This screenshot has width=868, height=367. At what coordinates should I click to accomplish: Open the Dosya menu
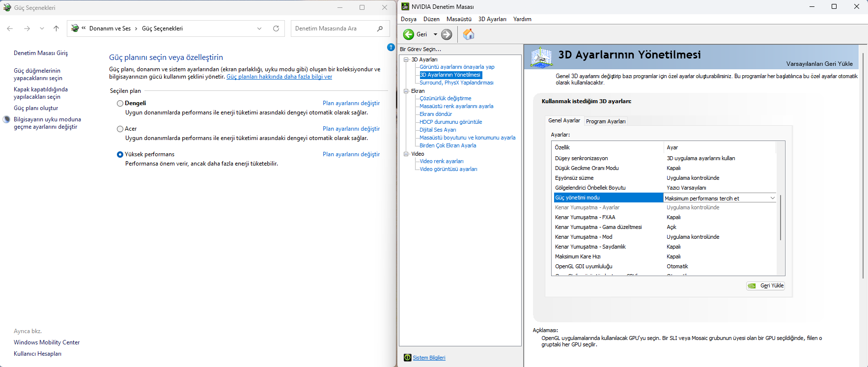409,19
